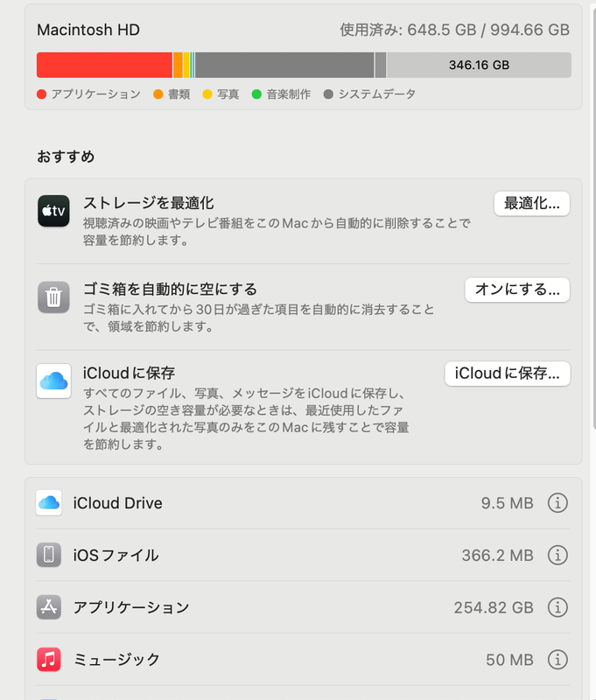
Task: Open info for iCloud Drive row
Action: pyautogui.click(x=557, y=503)
